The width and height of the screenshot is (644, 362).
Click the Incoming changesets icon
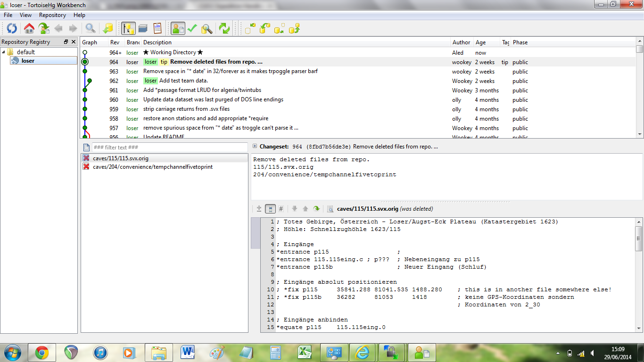point(249,28)
